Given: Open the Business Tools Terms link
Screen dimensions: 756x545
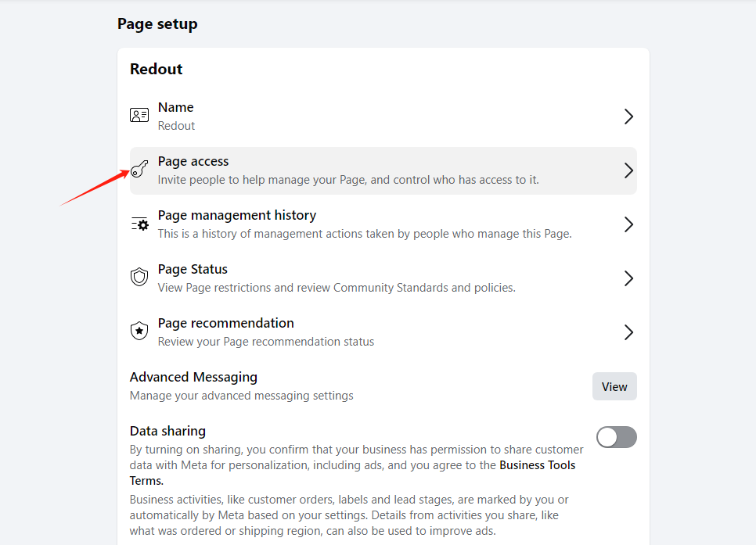Looking at the screenshot, I should coord(537,465).
